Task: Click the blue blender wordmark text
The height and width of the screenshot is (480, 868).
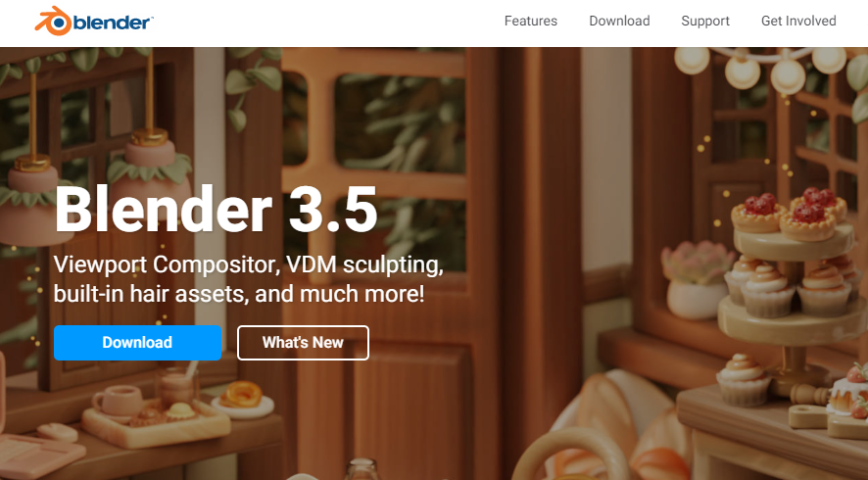Action: pos(113,23)
